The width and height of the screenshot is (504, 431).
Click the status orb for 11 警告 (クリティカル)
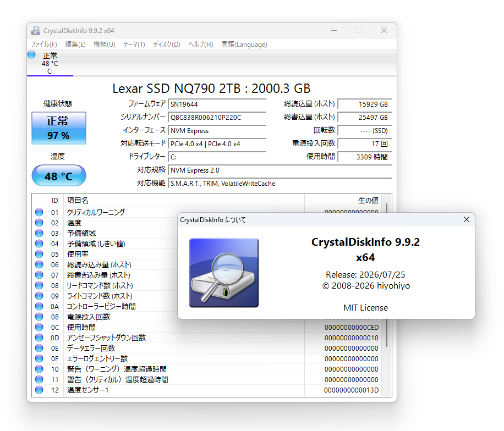[39, 379]
